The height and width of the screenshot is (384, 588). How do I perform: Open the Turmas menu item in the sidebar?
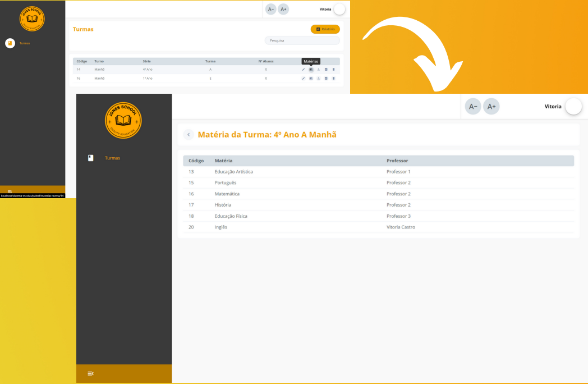point(25,43)
